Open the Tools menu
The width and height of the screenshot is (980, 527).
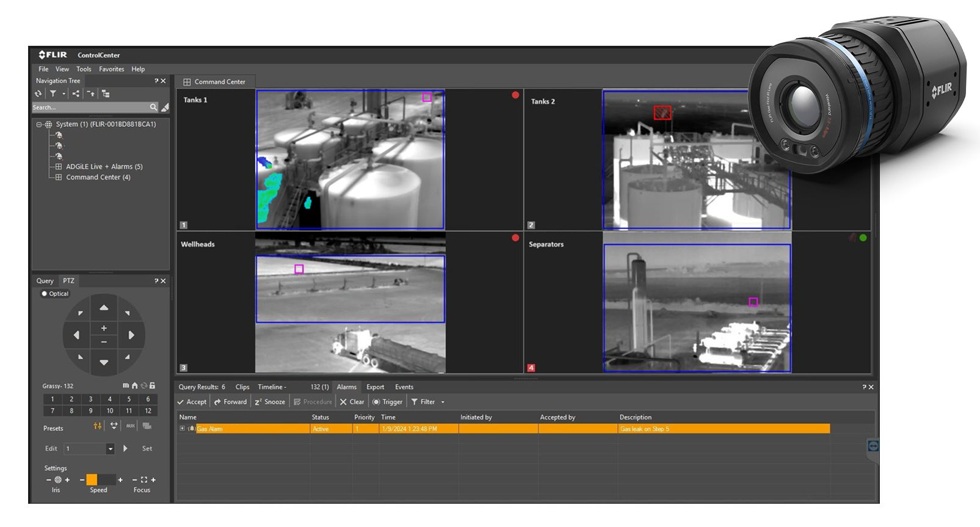pos(84,69)
